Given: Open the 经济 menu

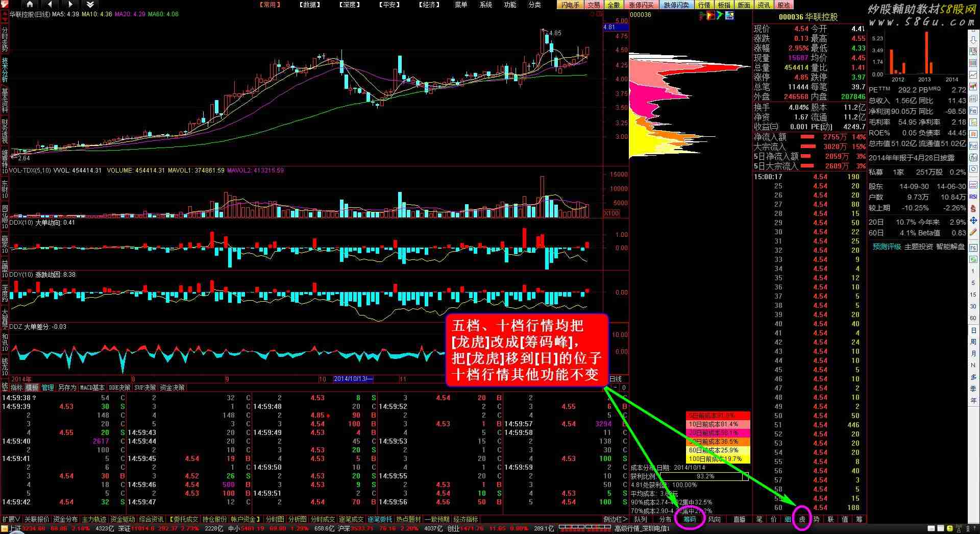Looking at the screenshot, I should [429, 5].
